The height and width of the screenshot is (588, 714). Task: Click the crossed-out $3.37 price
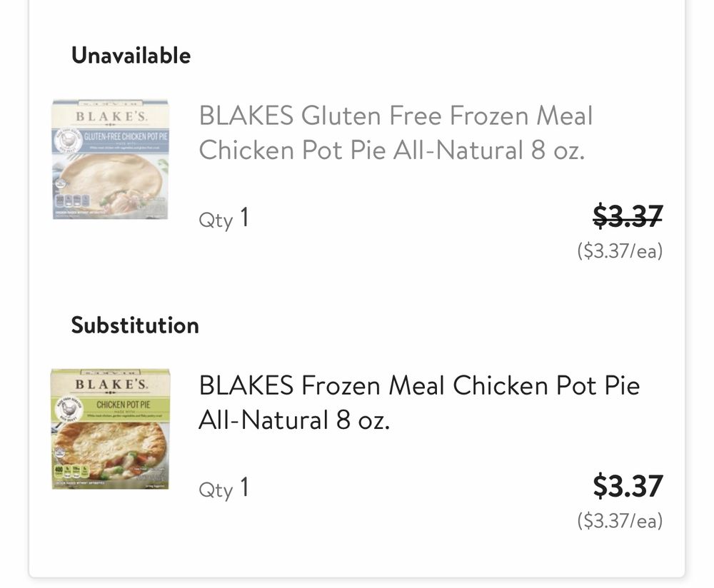pyautogui.click(x=628, y=216)
